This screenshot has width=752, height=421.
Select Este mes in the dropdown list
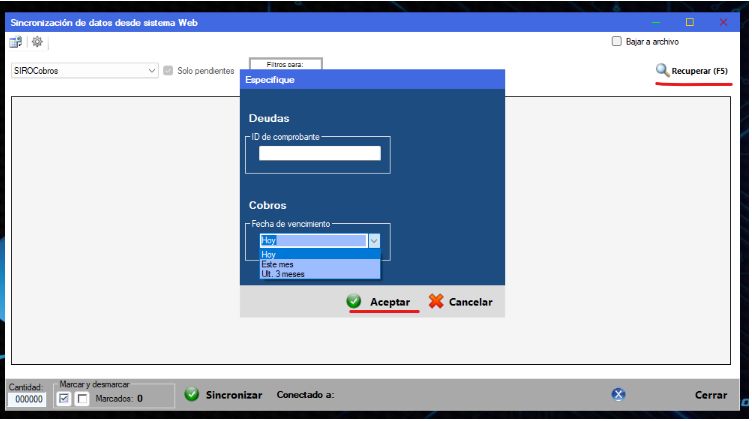[320, 264]
